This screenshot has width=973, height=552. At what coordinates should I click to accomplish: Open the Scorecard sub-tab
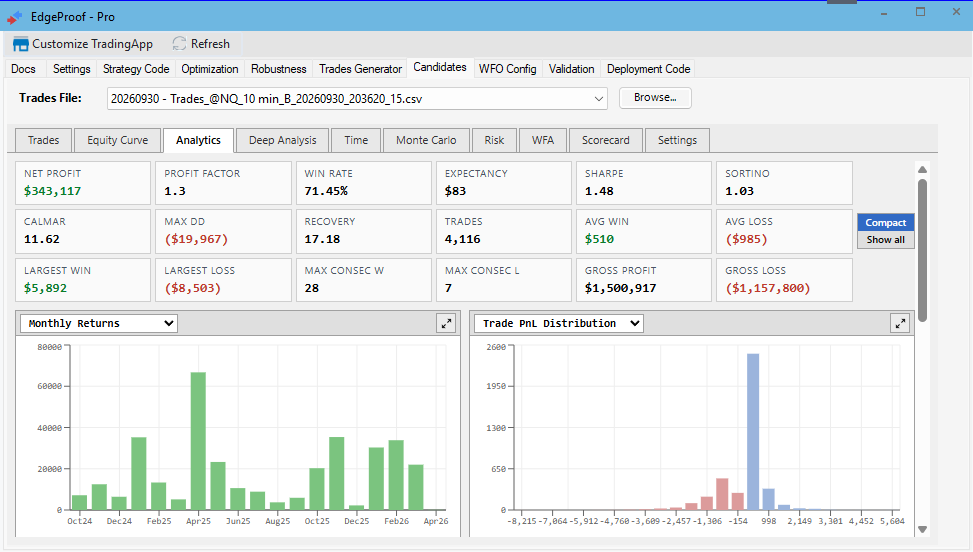point(606,140)
